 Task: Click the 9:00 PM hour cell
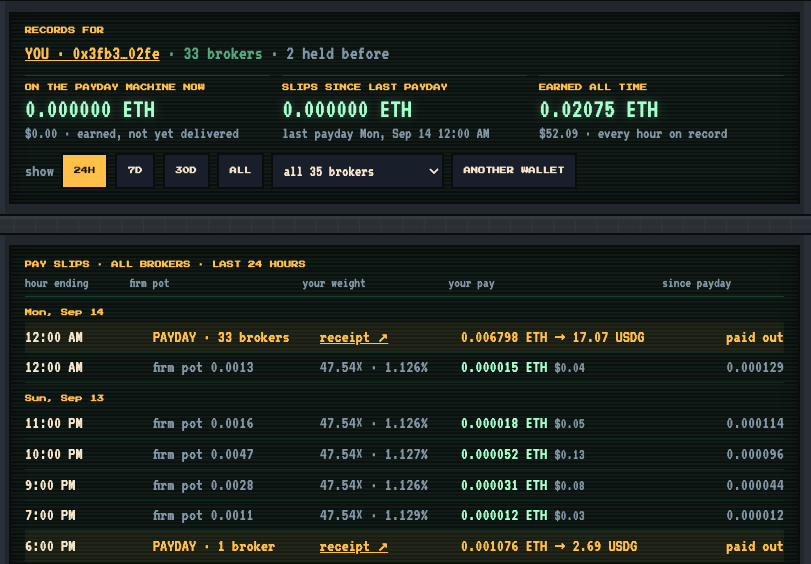(50, 486)
